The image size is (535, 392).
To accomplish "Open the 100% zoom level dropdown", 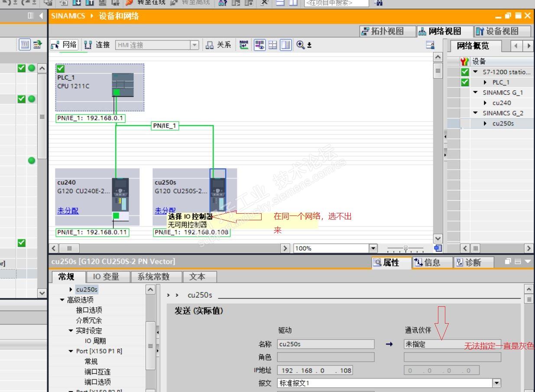I will pyautogui.click(x=373, y=248).
